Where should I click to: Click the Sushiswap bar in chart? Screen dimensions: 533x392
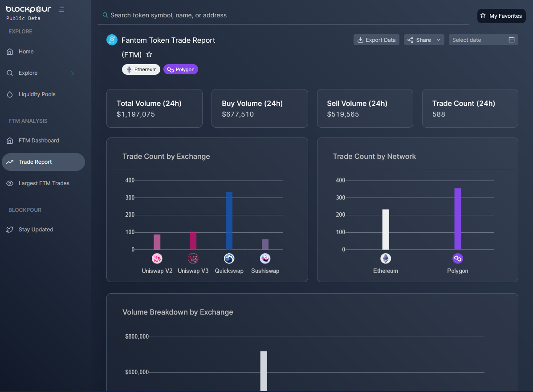click(x=265, y=245)
